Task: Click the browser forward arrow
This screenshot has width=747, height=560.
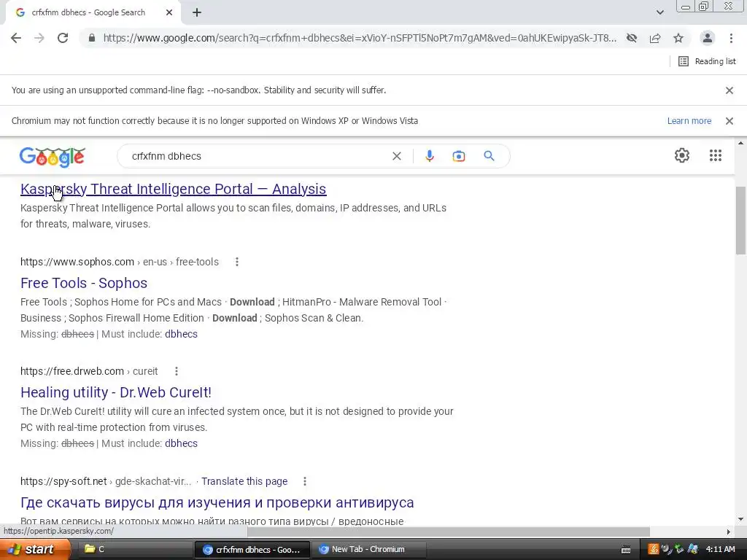Action: 39,38
